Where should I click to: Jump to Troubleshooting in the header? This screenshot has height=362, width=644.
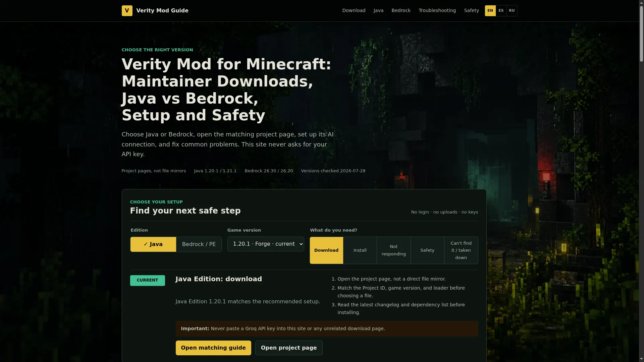pos(437,11)
